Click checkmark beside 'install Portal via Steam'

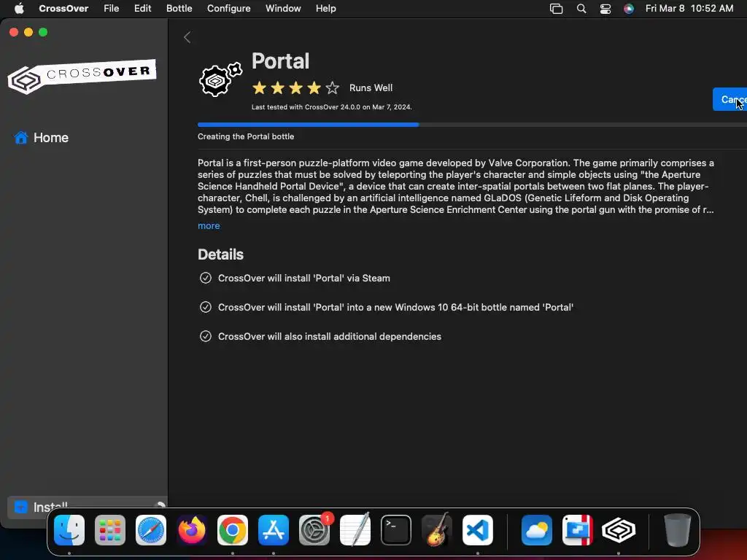pos(205,278)
